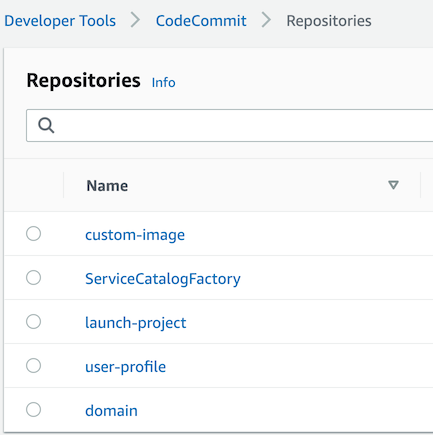The height and width of the screenshot is (435, 433).
Task: Select the ServiceCatalogFactory radio button
Action: [34, 278]
